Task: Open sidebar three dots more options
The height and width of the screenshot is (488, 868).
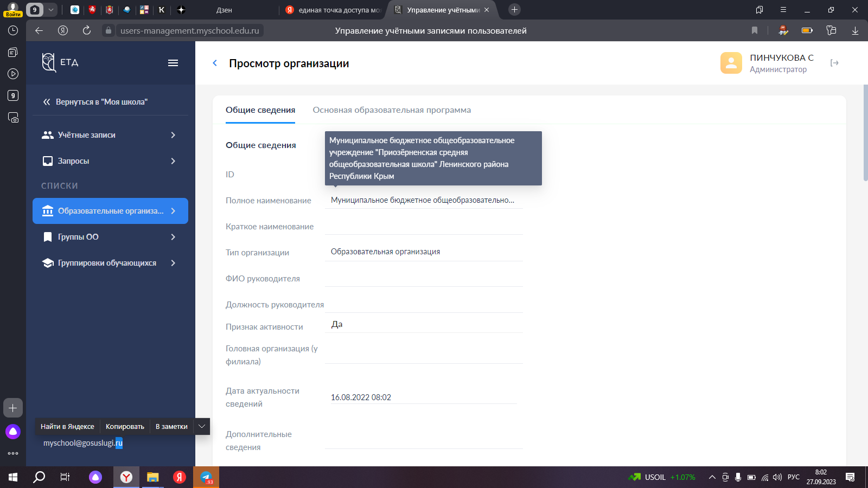Action: [13, 453]
